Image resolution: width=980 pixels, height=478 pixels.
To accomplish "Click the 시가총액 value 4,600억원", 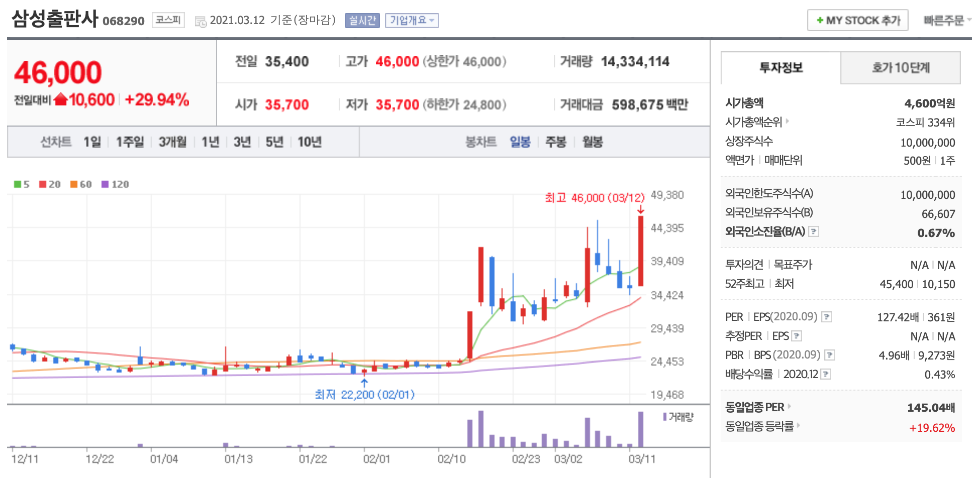I will click(x=930, y=103).
